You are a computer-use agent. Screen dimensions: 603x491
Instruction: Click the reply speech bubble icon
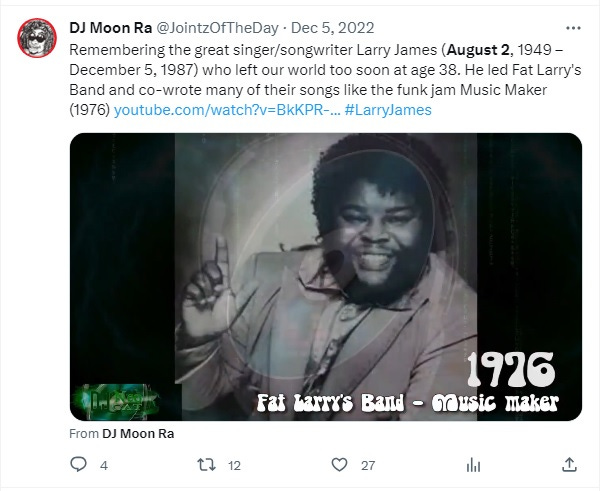(x=78, y=464)
